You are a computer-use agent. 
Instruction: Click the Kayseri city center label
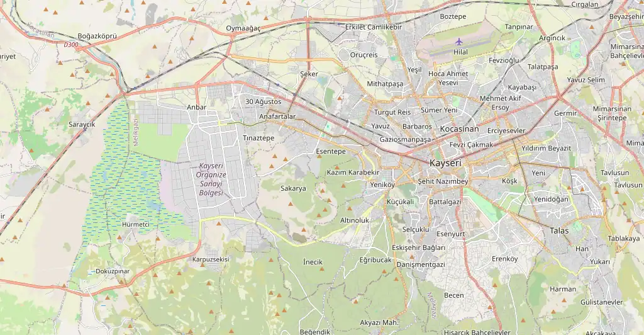click(x=445, y=162)
